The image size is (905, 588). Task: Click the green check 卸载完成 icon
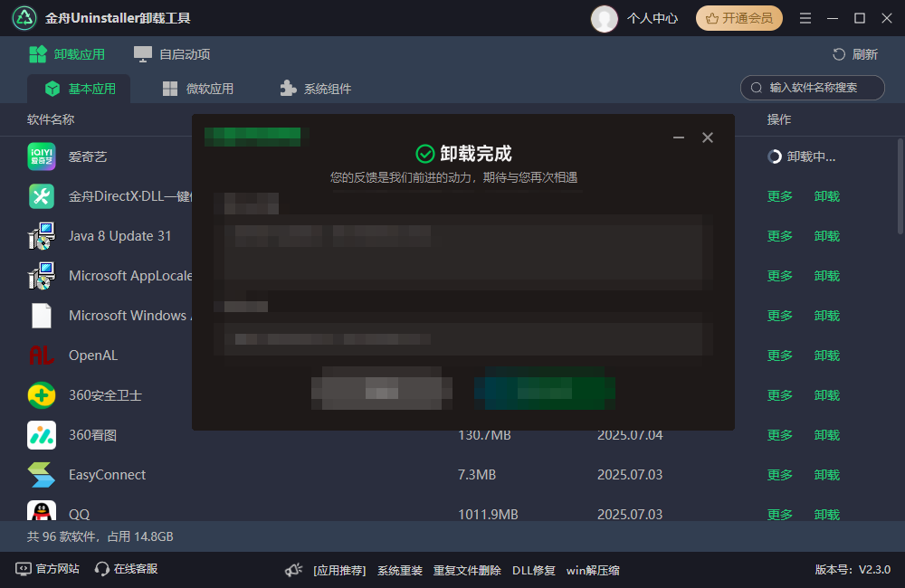tap(424, 154)
